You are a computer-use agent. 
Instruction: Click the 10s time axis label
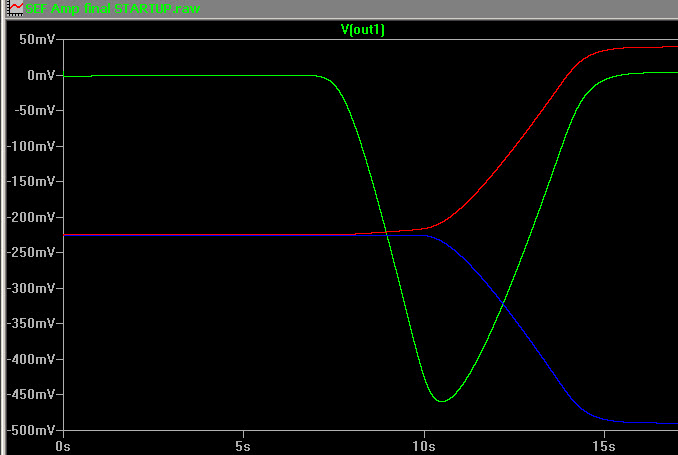click(x=424, y=446)
